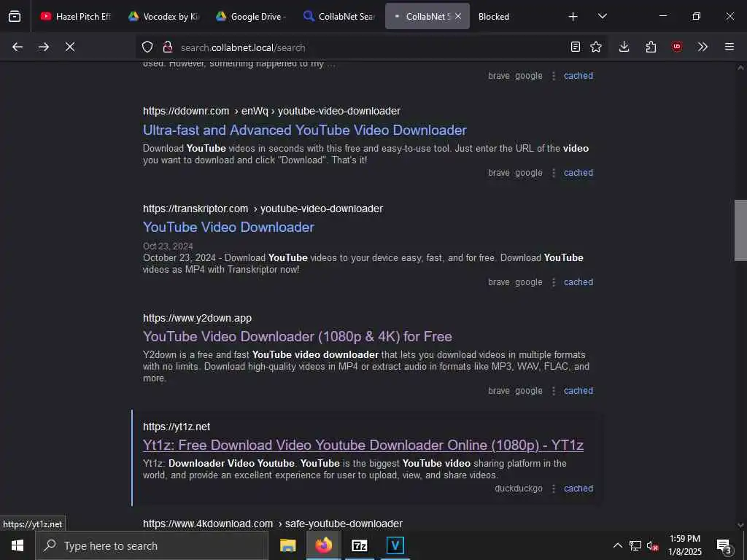747x560 pixels.
Task: Click the https://www.y2down.app URL text
Action: (x=197, y=318)
